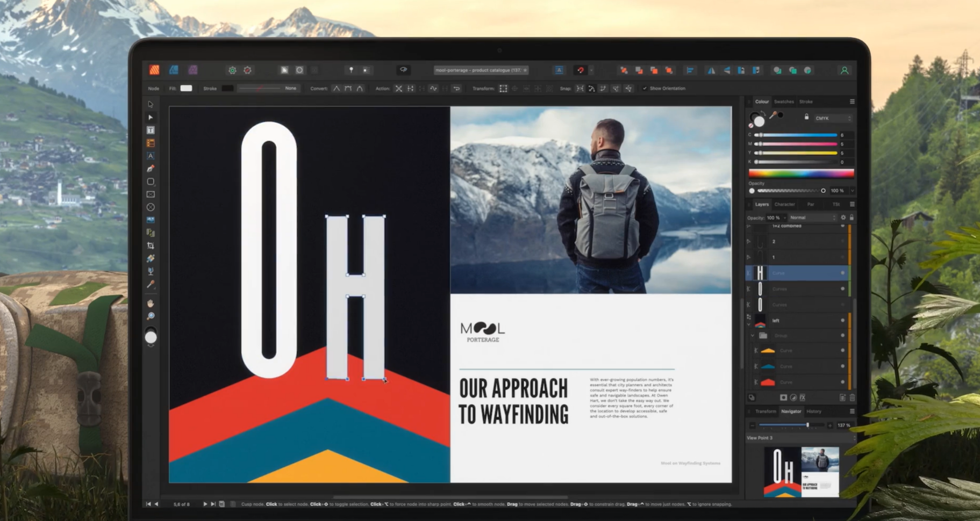Screen dimensions: 980x521
Task: Click the account profile icon
Action: click(844, 70)
